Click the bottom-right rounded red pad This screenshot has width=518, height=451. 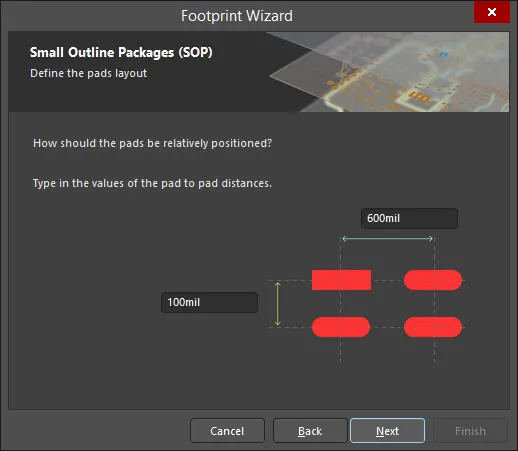pyautogui.click(x=433, y=327)
